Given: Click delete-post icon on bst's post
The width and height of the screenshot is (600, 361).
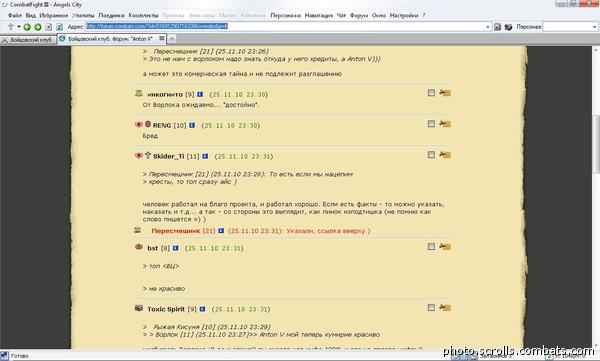Looking at the screenshot, I should (x=445, y=247).
